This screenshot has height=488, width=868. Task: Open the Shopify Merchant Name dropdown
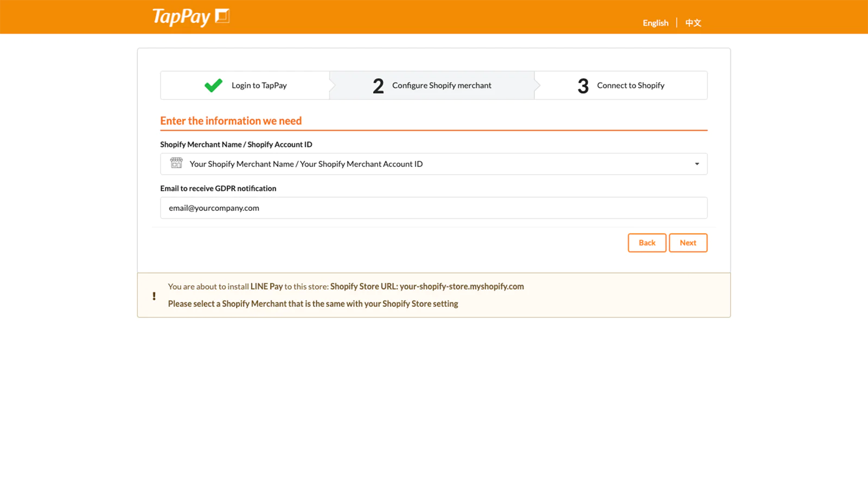[433, 164]
